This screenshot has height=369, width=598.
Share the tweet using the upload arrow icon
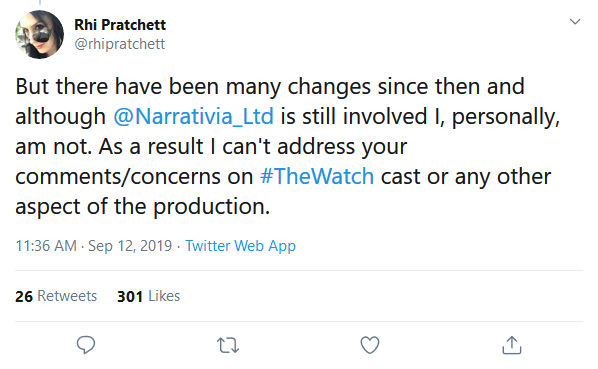[512, 345]
